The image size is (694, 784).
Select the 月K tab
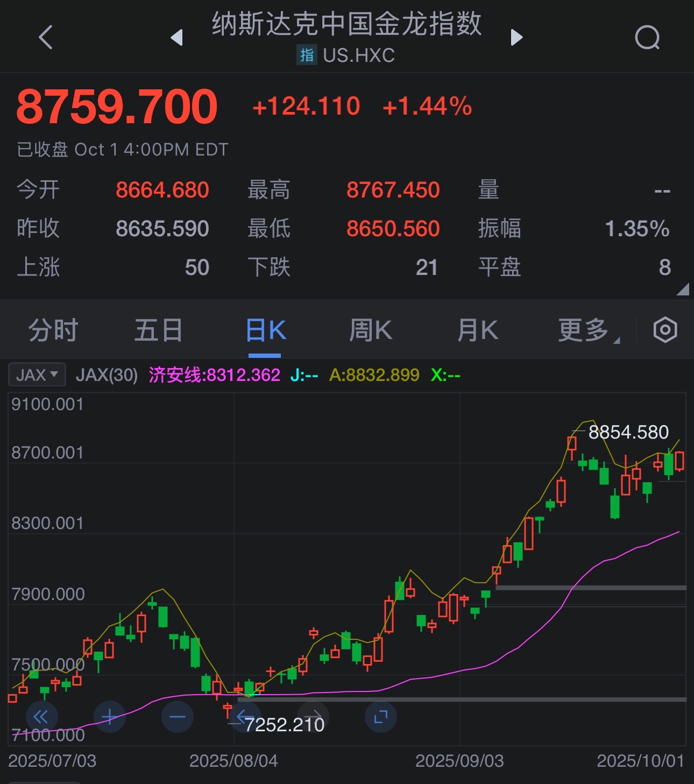(478, 330)
